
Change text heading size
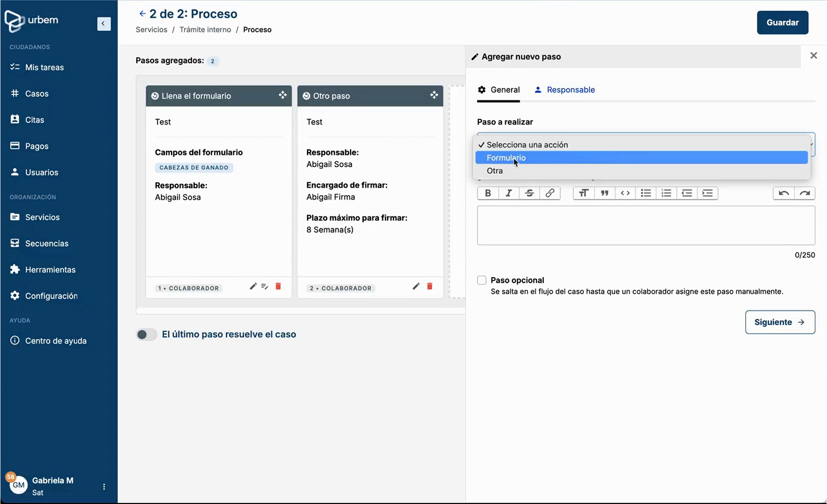coord(584,193)
